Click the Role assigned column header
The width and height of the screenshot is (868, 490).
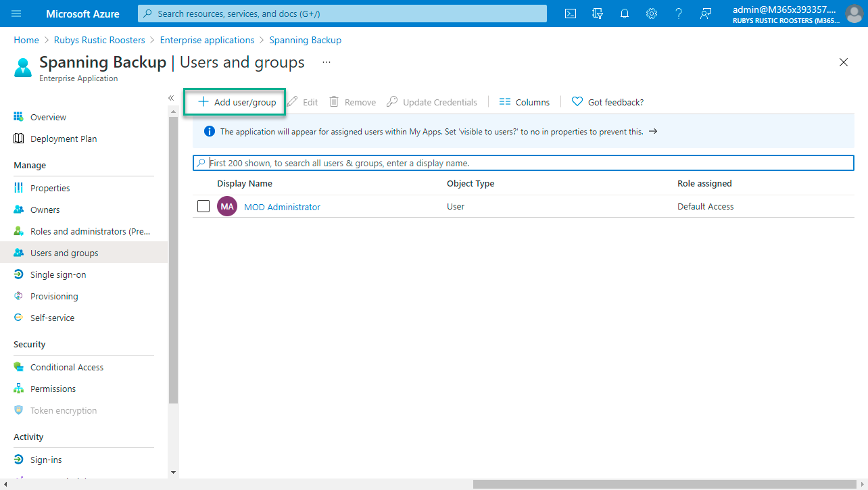(x=704, y=183)
